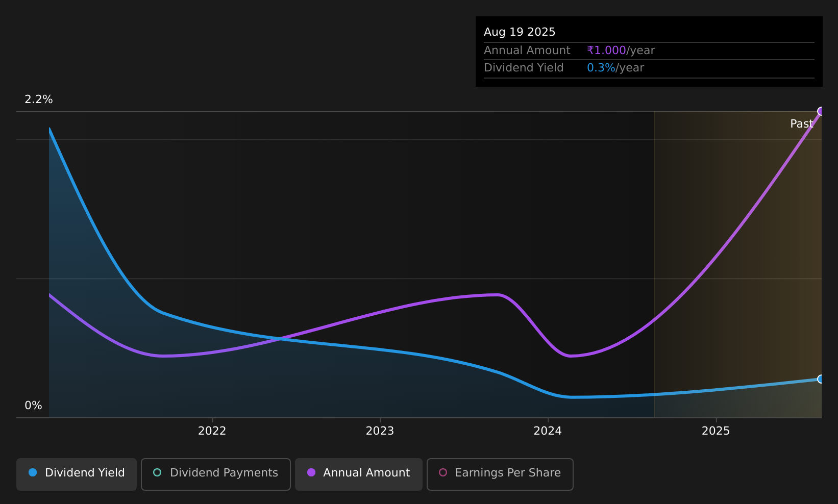Enable the Earnings Per Share series
The height and width of the screenshot is (504, 838).
click(x=500, y=474)
